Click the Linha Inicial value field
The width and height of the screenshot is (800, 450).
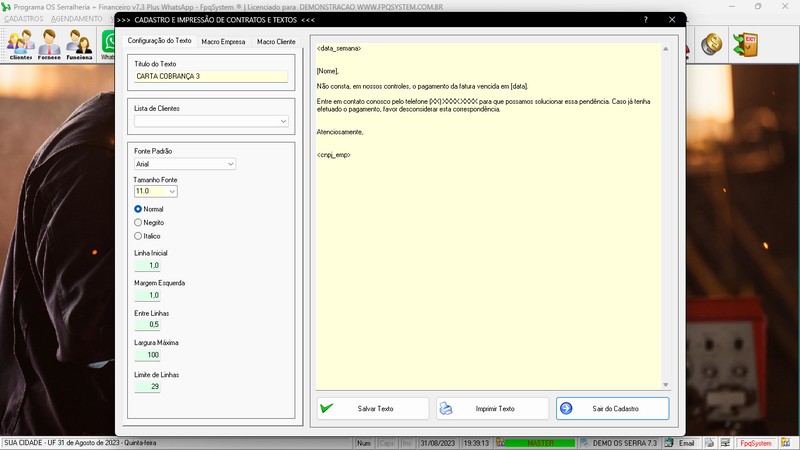tap(147, 265)
